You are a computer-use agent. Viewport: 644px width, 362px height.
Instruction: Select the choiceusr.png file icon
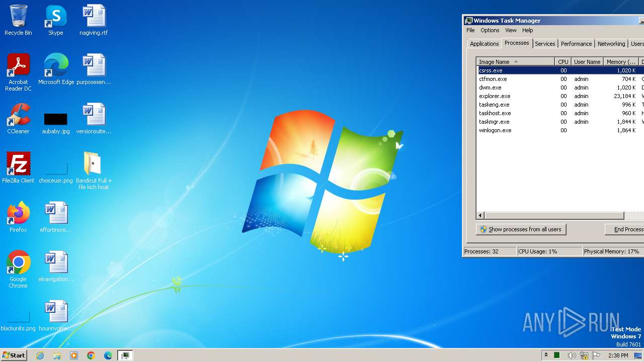(56, 171)
